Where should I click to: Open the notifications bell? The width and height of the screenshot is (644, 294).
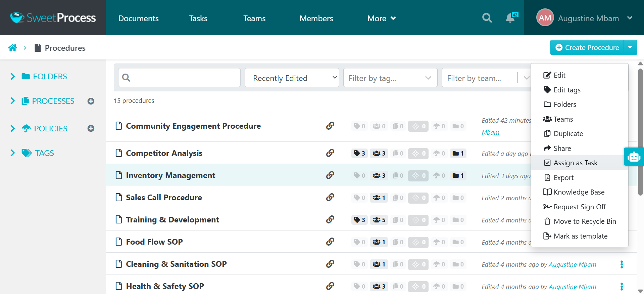(510, 18)
